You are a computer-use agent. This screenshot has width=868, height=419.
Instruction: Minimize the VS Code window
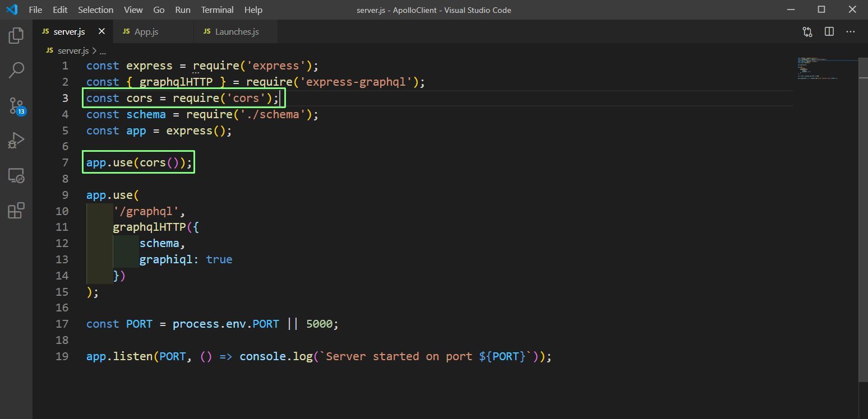[x=791, y=10]
